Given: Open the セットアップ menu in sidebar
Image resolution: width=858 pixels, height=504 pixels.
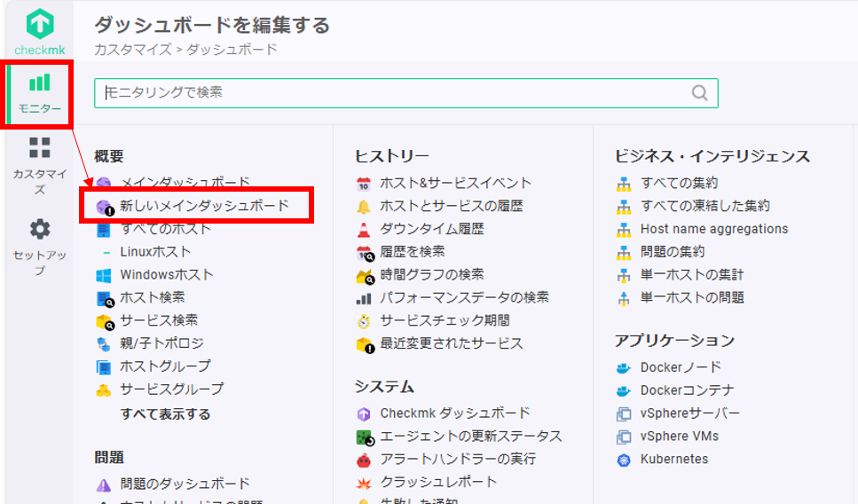Looking at the screenshot, I should coord(40,248).
